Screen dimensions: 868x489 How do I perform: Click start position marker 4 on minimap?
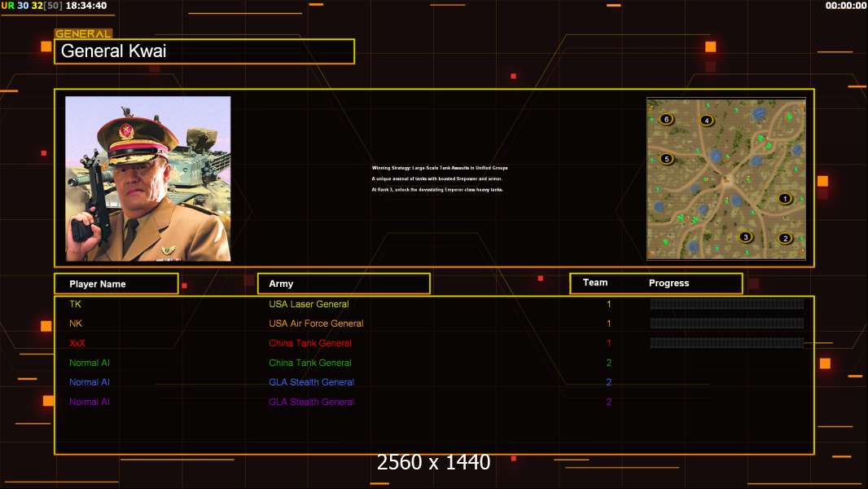(706, 121)
